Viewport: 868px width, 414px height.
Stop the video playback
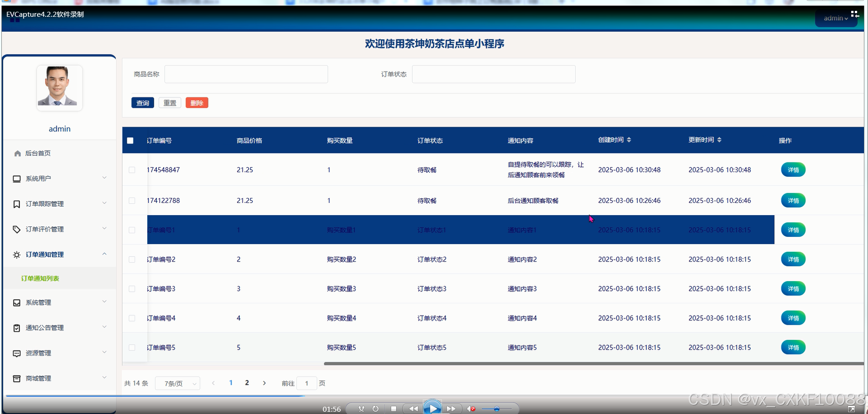[393, 409]
